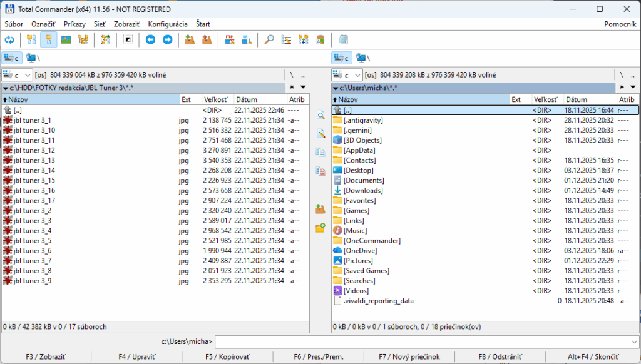Open the left panel drive dropdown

16,75
